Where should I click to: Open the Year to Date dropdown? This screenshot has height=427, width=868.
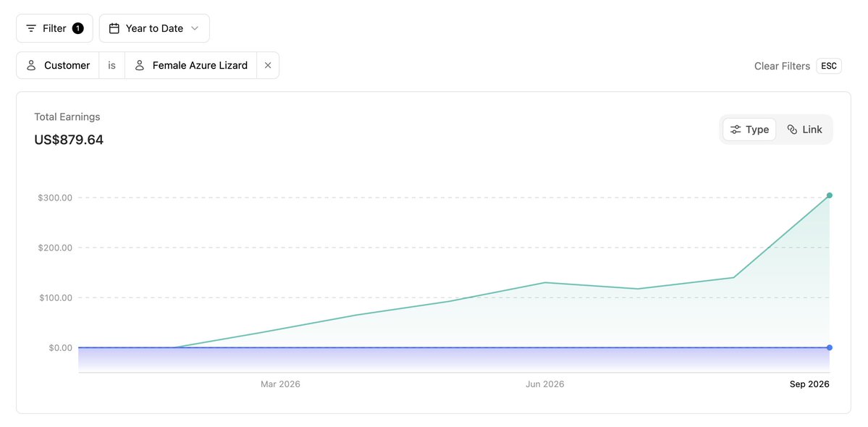click(154, 28)
